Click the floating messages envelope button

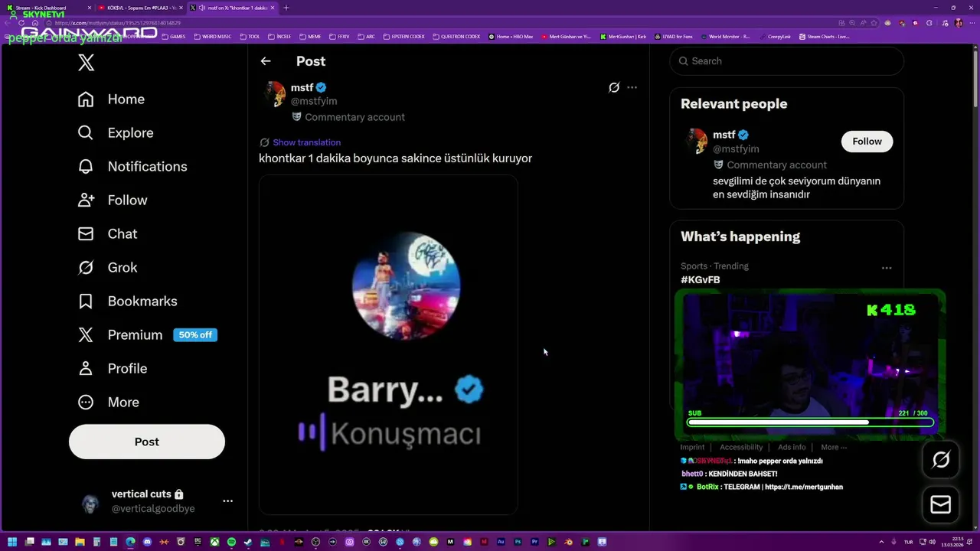click(940, 504)
